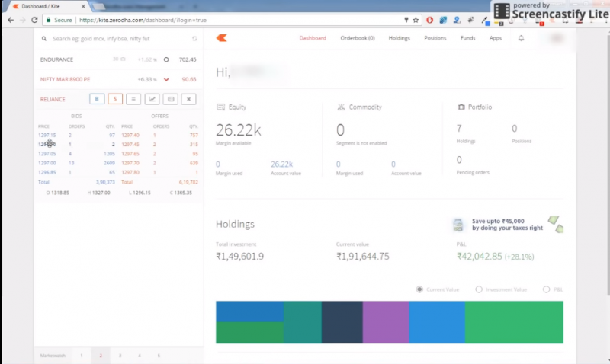The width and height of the screenshot is (610, 364).
Task: Click the NIFTY MAR 8900 PE watchlist row
Action: (x=118, y=79)
